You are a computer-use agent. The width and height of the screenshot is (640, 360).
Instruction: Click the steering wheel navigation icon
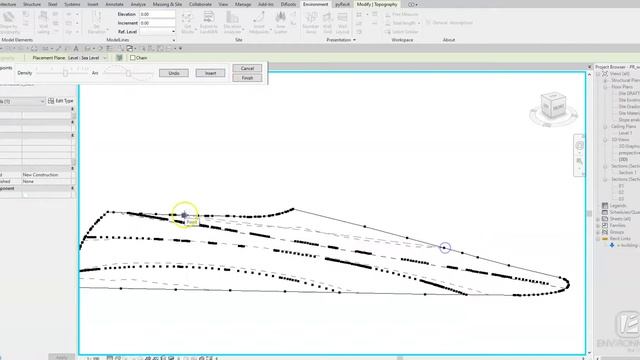click(x=579, y=146)
